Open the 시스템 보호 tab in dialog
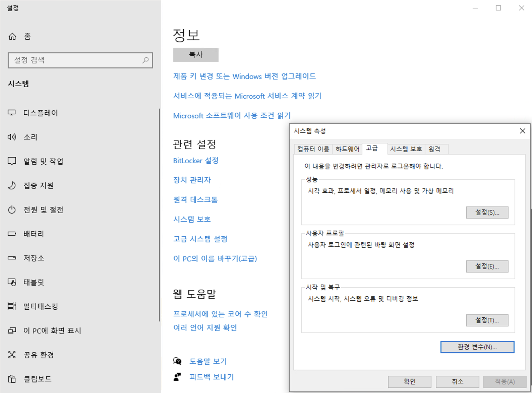 (406, 149)
